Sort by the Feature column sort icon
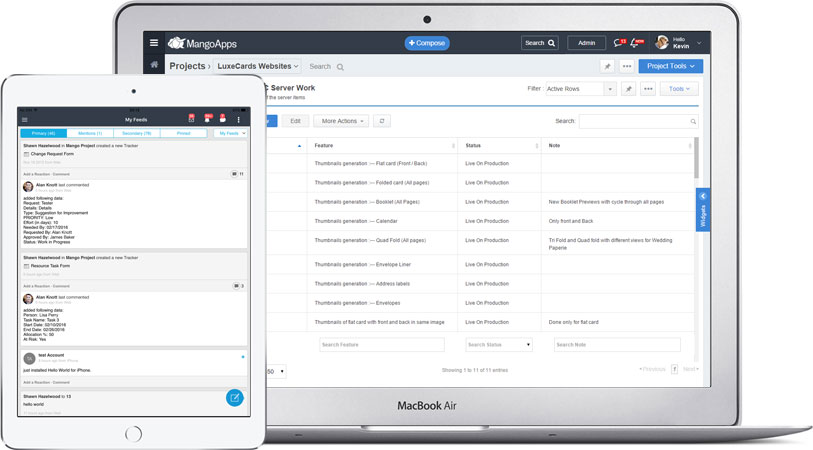The width and height of the screenshot is (813, 450). point(453,146)
